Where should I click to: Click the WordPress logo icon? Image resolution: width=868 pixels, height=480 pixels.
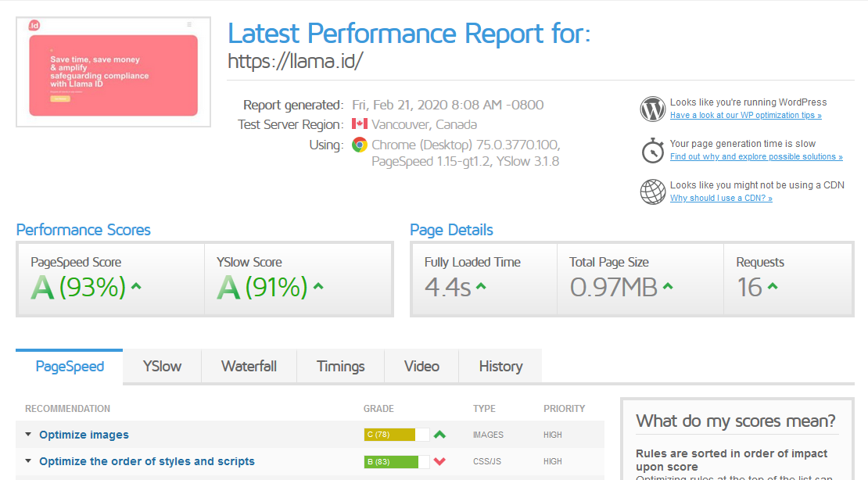pyautogui.click(x=652, y=109)
